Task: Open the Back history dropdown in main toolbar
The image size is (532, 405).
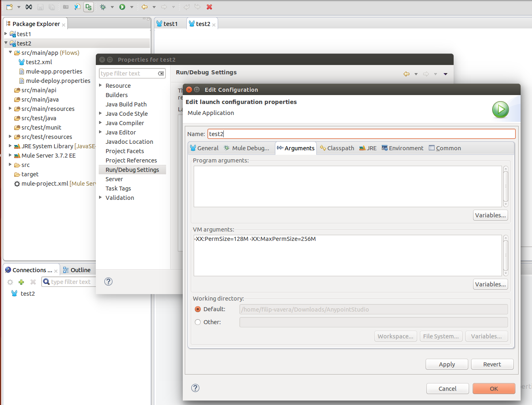Action: (x=154, y=7)
